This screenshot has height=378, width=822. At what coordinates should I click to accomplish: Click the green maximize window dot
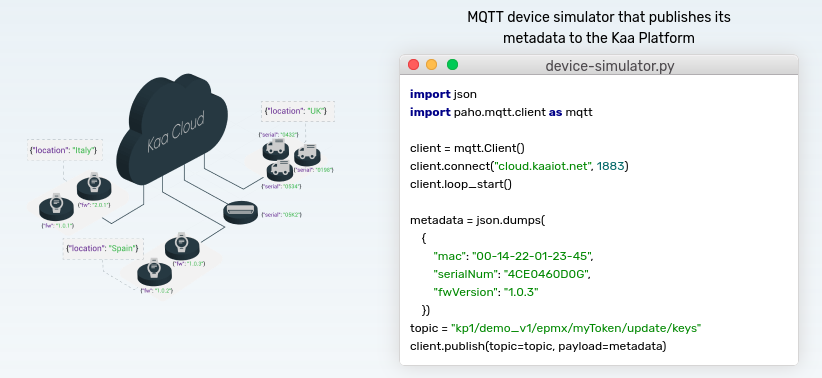pos(452,64)
